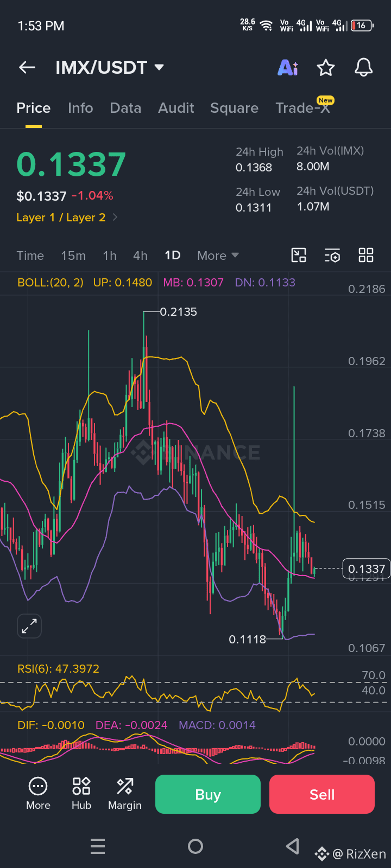Screen dimensions: 391x868
Task: Switch to the Audit tab
Action: tap(176, 108)
